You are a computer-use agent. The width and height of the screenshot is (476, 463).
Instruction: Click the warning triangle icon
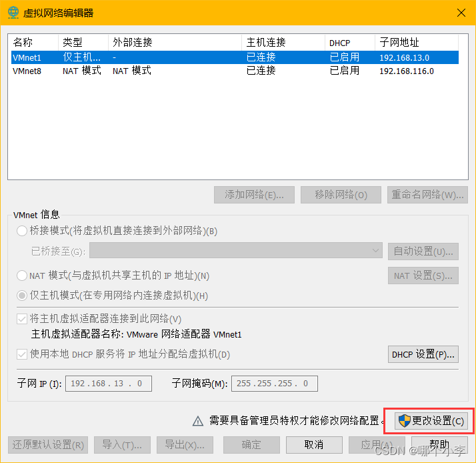tap(198, 422)
